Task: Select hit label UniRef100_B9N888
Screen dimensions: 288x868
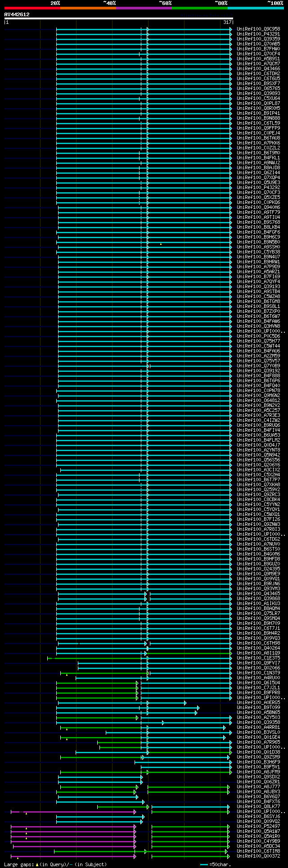Action: [258, 118]
